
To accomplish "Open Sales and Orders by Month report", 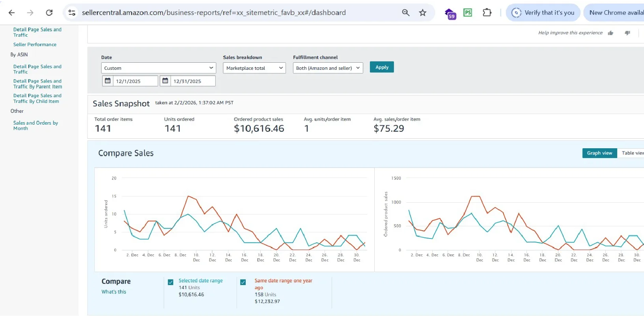I will pos(35,125).
